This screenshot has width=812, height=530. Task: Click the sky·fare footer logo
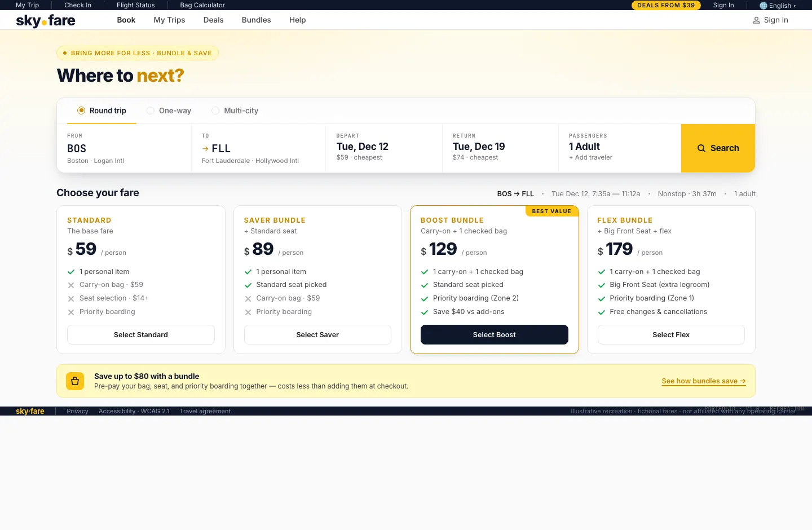pyautogui.click(x=30, y=411)
